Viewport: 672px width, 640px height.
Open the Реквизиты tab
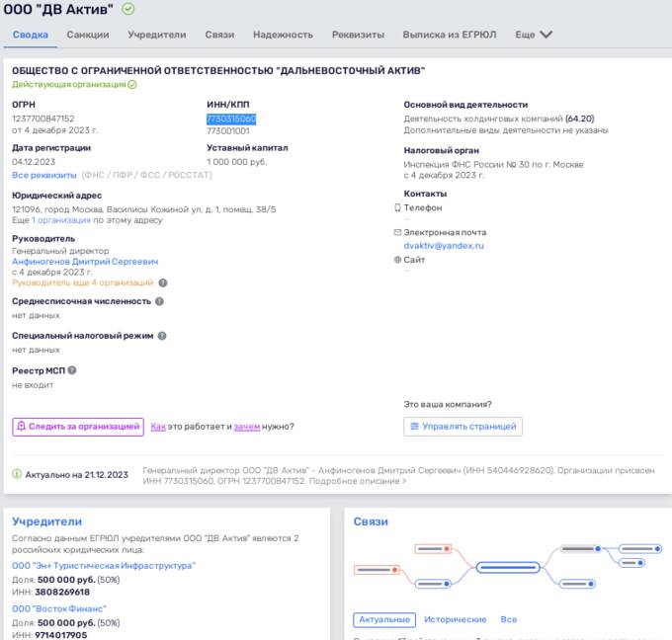click(x=358, y=35)
